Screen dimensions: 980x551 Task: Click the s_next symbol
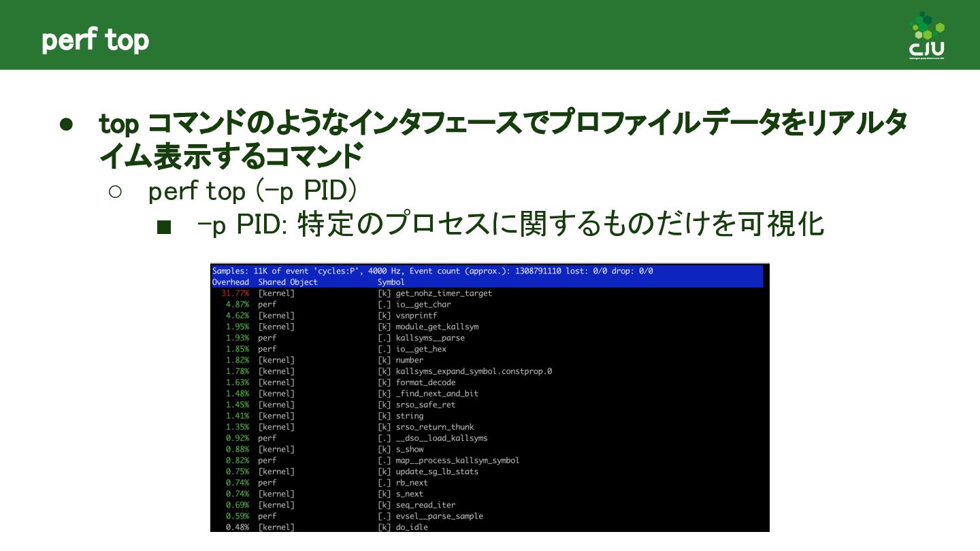coord(410,494)
